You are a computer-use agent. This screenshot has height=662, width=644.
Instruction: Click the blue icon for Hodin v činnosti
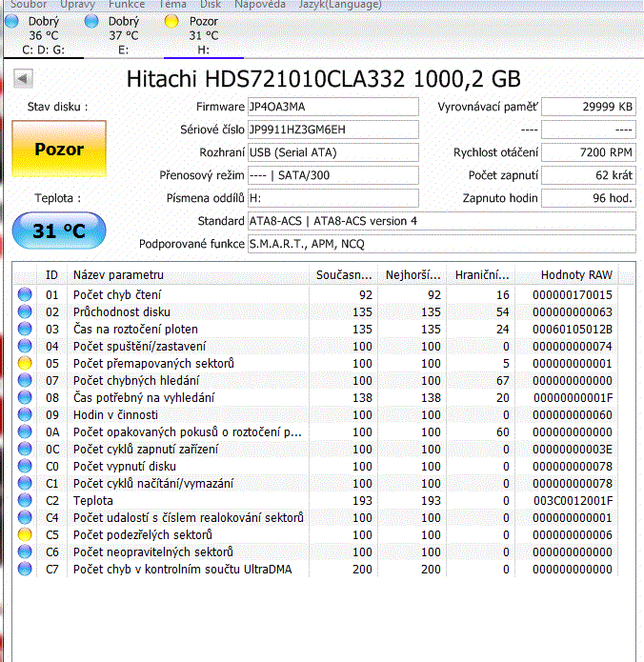pos(25,414)
